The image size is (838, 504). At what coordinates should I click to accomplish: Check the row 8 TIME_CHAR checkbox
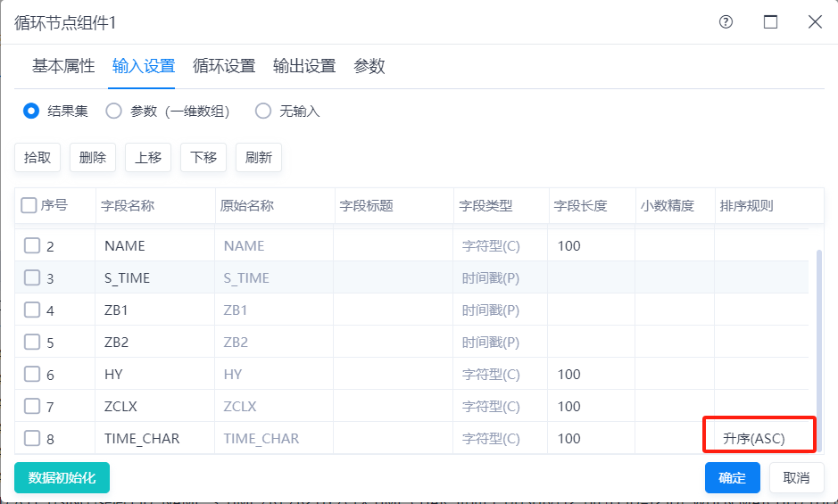pos(32,438)
